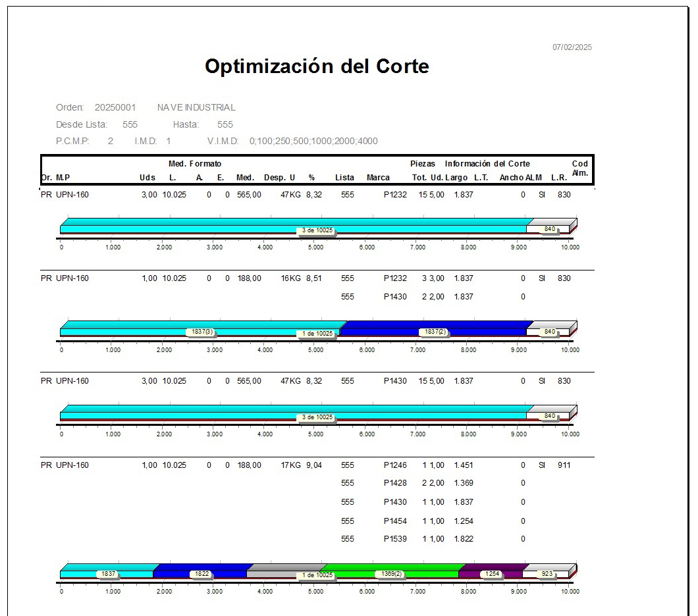Click the P1454 piece mark
The height and width of the screenshot is (616, 698).
[x=395, y=521]
